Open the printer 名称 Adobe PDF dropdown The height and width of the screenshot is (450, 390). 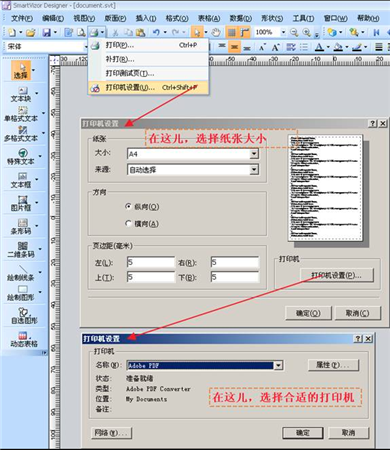tap(278, 365)
